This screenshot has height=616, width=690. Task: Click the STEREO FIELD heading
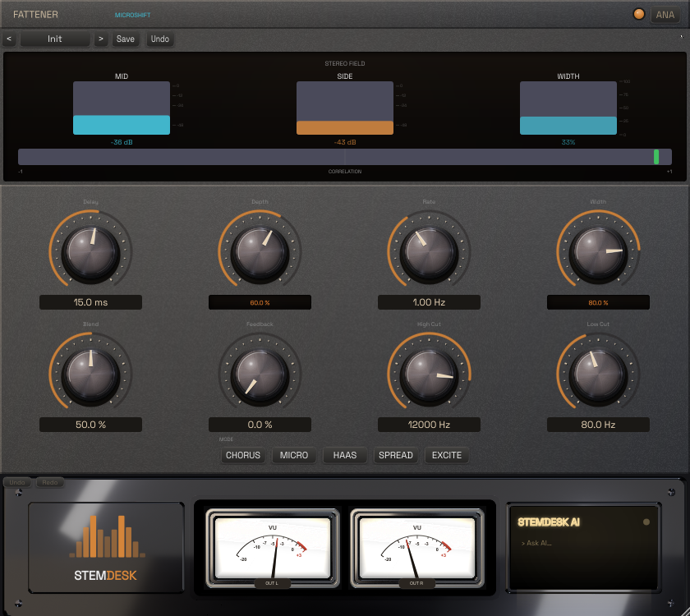[x=345, y=63]
